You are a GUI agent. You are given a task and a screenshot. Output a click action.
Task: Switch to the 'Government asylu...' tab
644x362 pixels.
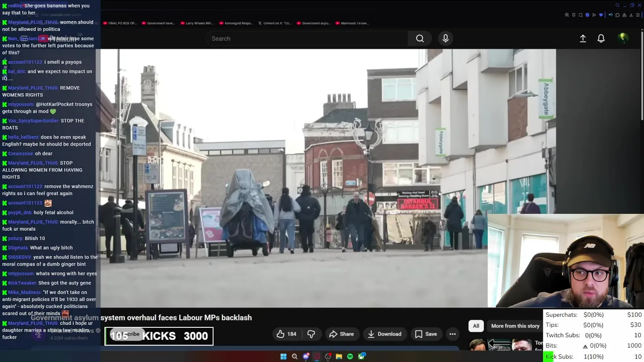313,23
